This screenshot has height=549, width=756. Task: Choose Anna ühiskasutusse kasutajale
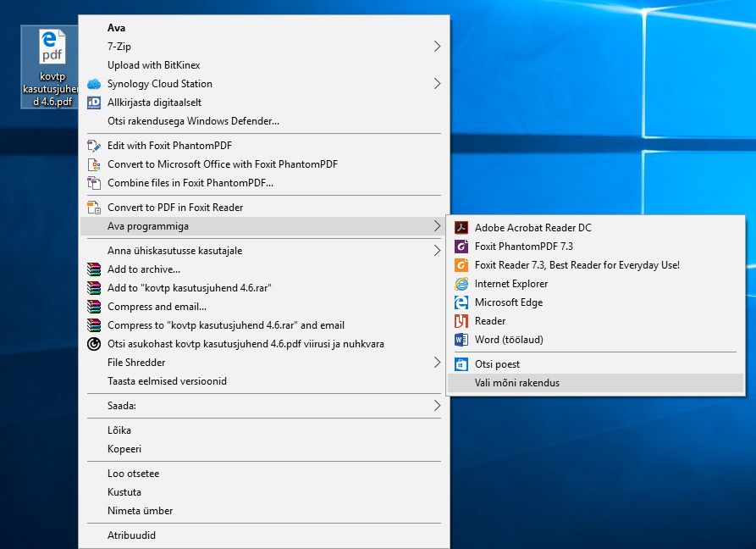(264, 251)
